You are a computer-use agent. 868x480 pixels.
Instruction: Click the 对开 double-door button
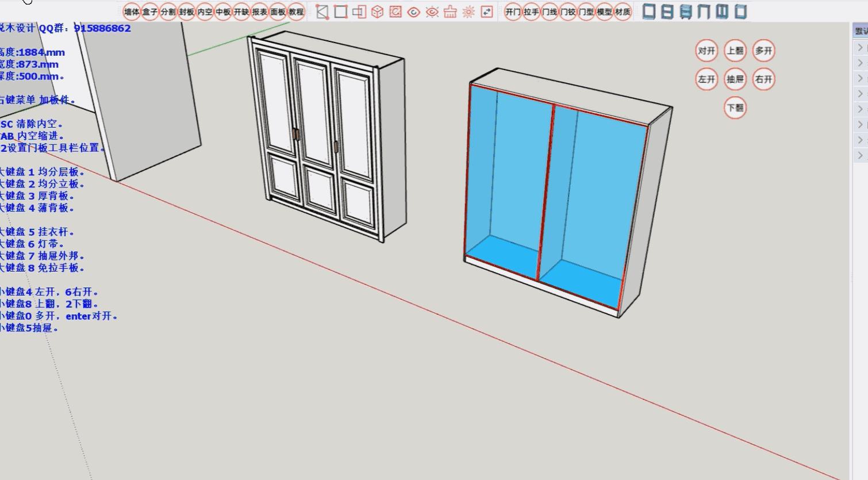pyautogui.click(x=706, y=51)
